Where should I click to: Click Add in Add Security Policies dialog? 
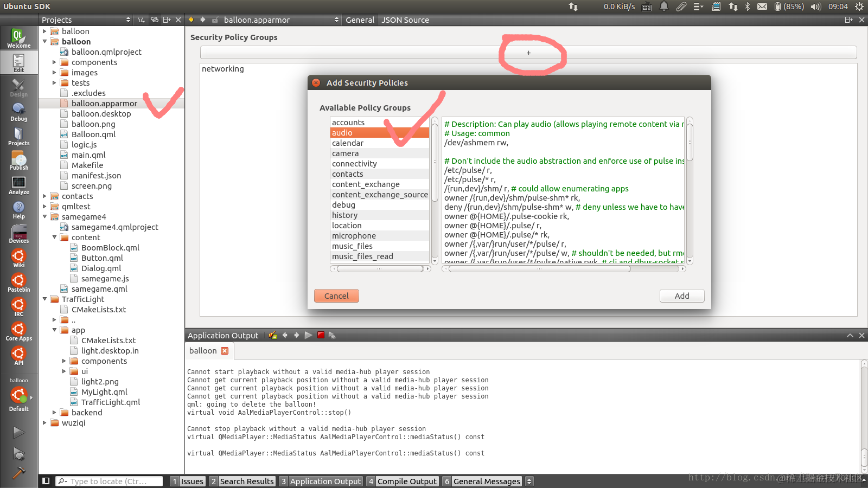pyautogui.click(x=682, y=296)
